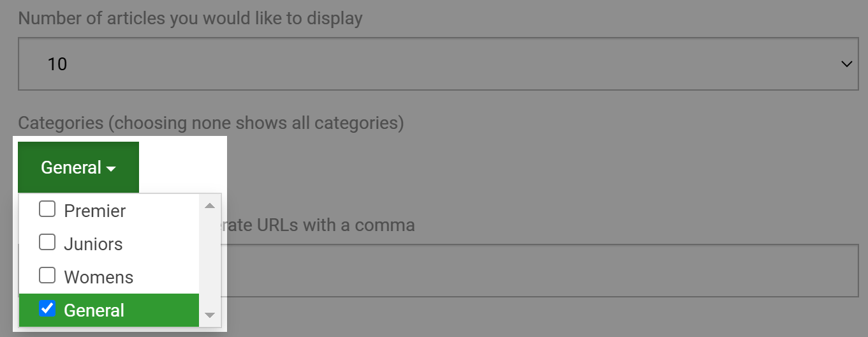Viewport: 868px width, 337px height.
Task: Tick the Womens checkbox
Action: 47,276
